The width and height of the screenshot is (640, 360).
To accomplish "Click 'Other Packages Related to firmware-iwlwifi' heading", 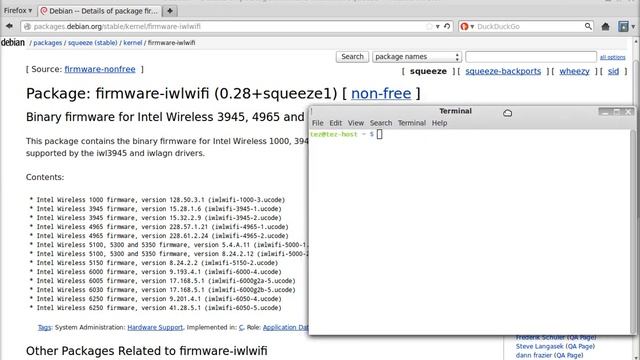I will [147, 351].
